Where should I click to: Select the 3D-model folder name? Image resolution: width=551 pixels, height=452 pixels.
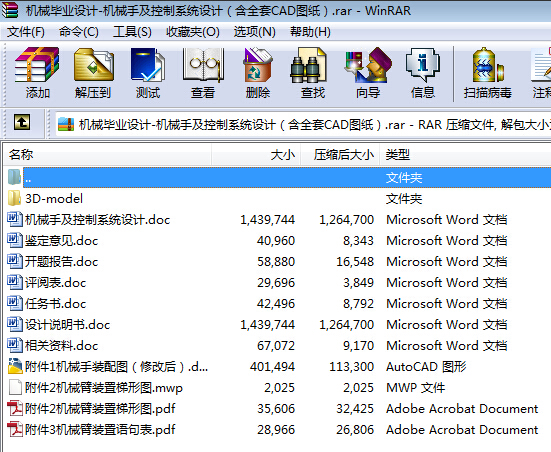point(54,199)
